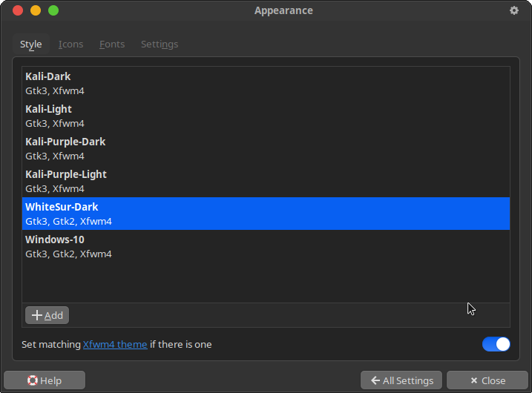Select the Kali-Dark theme
Viewport: 532px width, 393px height.
(x=266, y=83)
